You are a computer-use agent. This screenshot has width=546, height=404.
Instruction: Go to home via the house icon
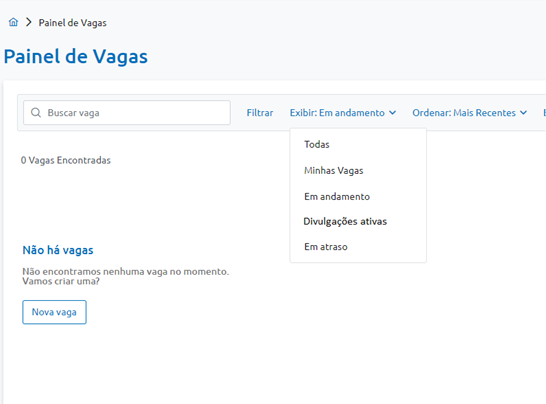pyautogui.click(x=13, y=22)
